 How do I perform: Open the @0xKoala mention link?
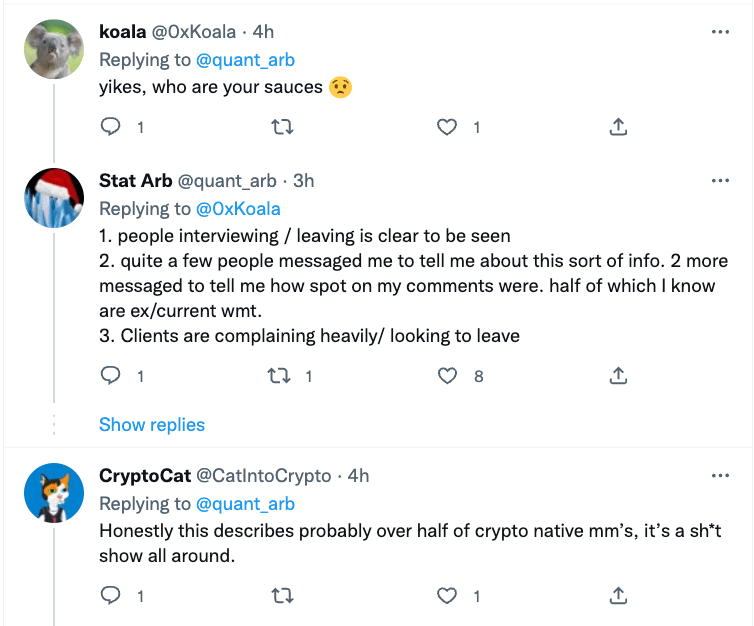click(x=238, y=209)
